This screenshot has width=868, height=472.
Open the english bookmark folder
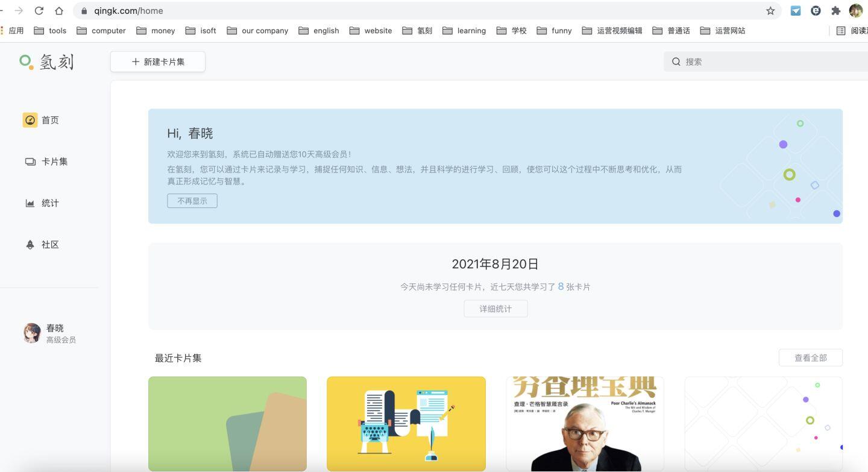[x=319, y=31]
